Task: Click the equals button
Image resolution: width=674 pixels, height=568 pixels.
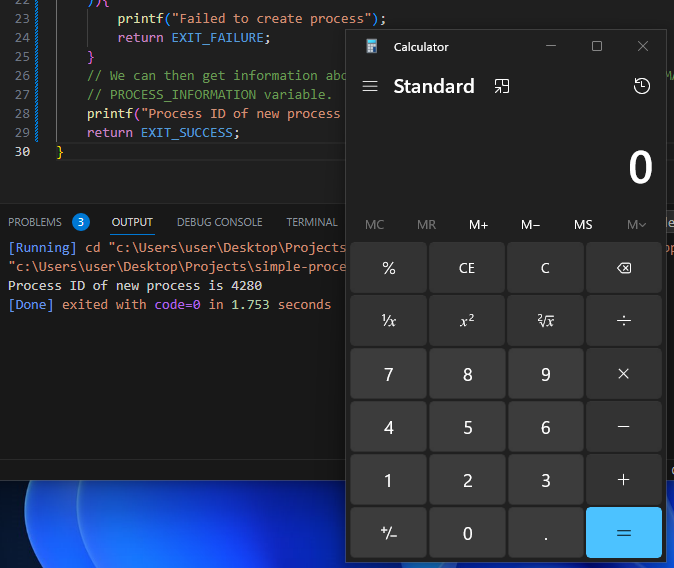Action: 624,533
